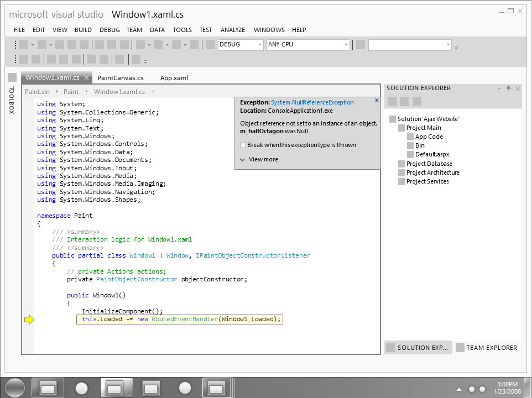Close the exception popup
Image resolution: width=532 pixels, height=398 pixels.
[377, 101]
